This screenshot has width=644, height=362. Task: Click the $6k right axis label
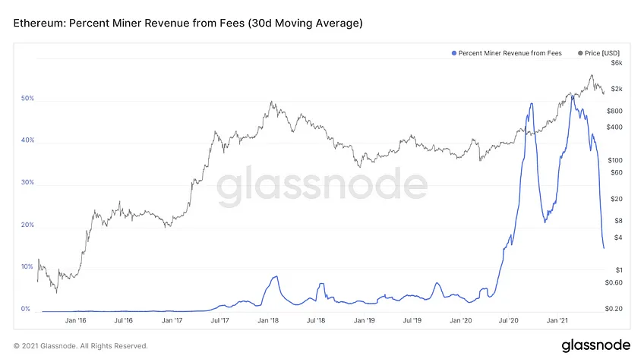(x=617, y=63)
